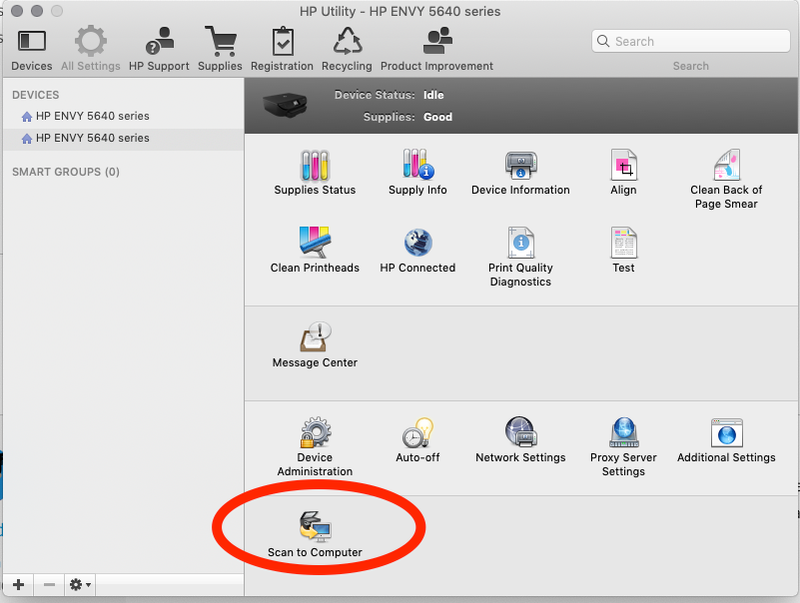Open Proxy Server Settings
This screenshot has width=800, height=603.
click(623, 447)
